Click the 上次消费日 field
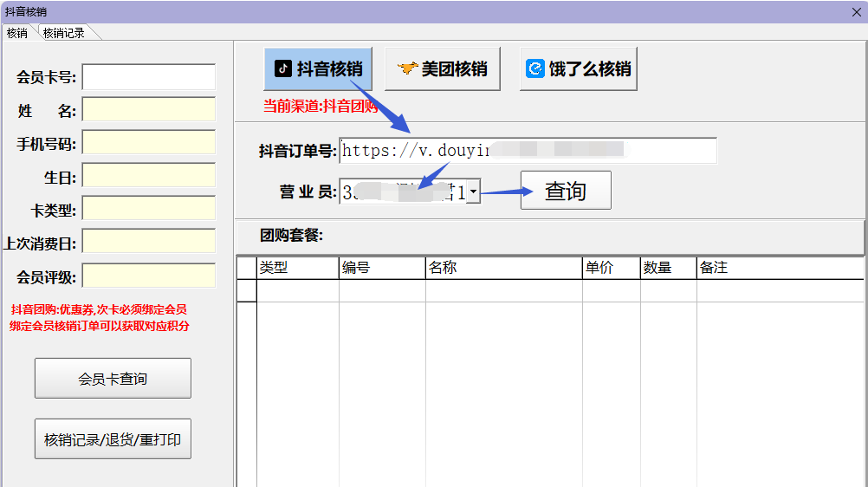The width and height of the screenshot is (868, 487). (x=149, y=242)
